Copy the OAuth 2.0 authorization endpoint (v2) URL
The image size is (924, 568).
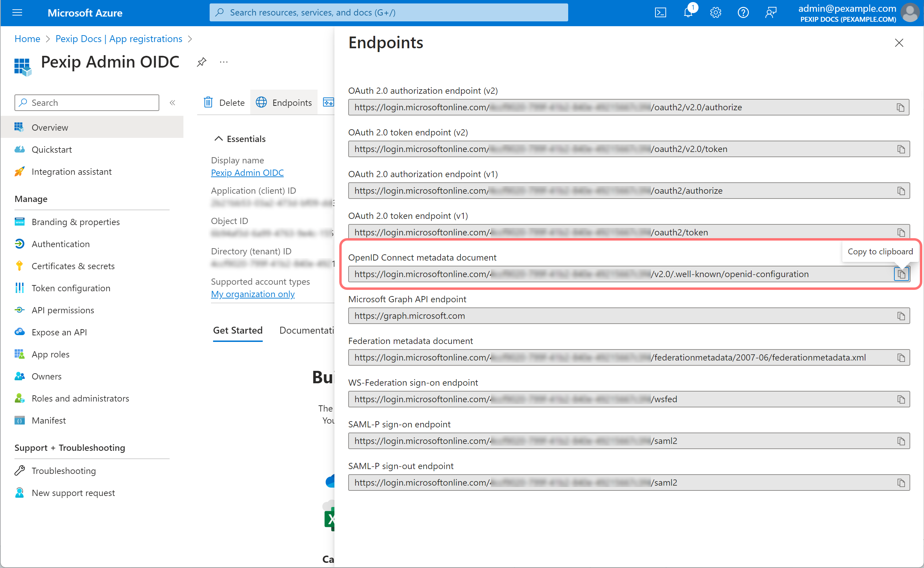pyautogui.click(x=901, y=108)
